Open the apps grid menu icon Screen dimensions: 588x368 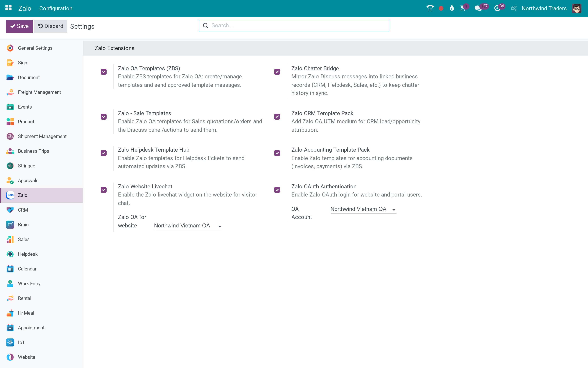(8, 8)
